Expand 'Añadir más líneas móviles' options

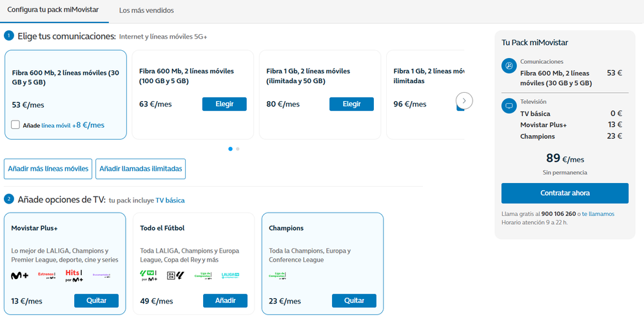pyautogui.click(x=48, y=169)
